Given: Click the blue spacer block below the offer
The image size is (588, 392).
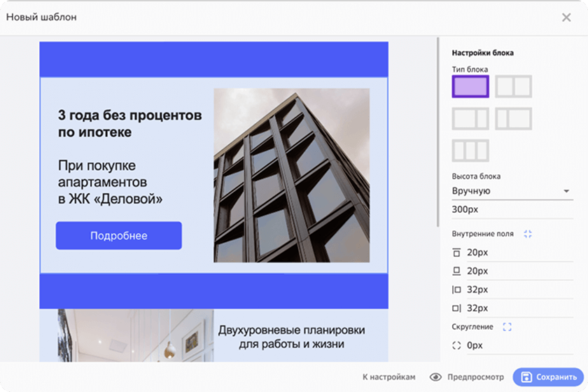Looking at the screenshot, I should [x=213, y=291].
